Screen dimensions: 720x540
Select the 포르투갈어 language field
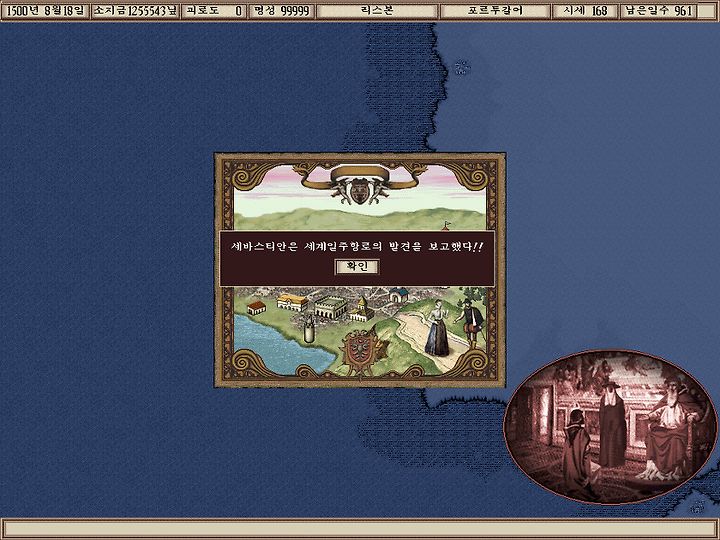tap(495, 11)
